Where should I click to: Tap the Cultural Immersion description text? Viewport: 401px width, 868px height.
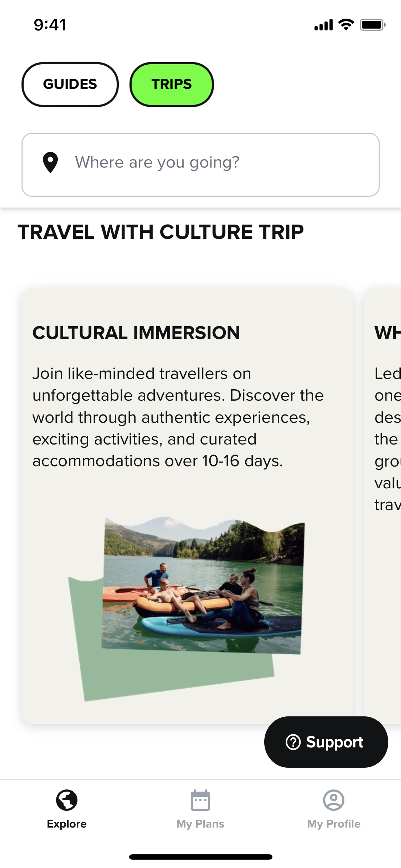178,417
